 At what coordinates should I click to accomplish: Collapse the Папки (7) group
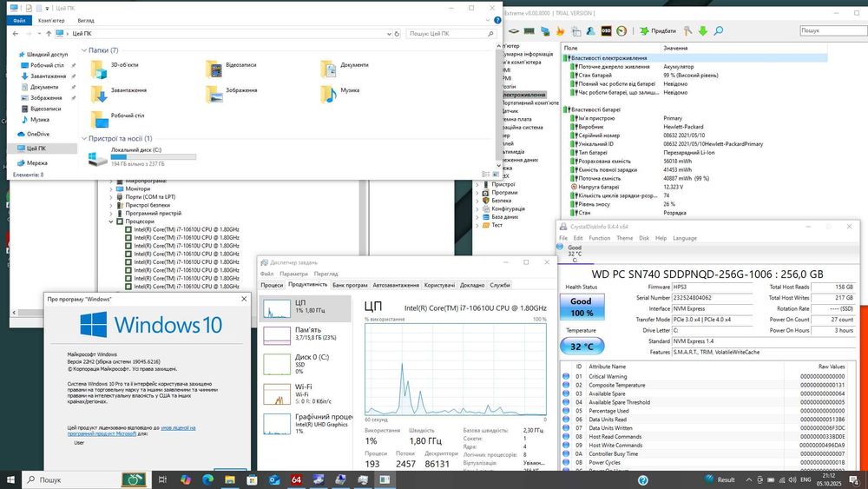coord(84,50)
